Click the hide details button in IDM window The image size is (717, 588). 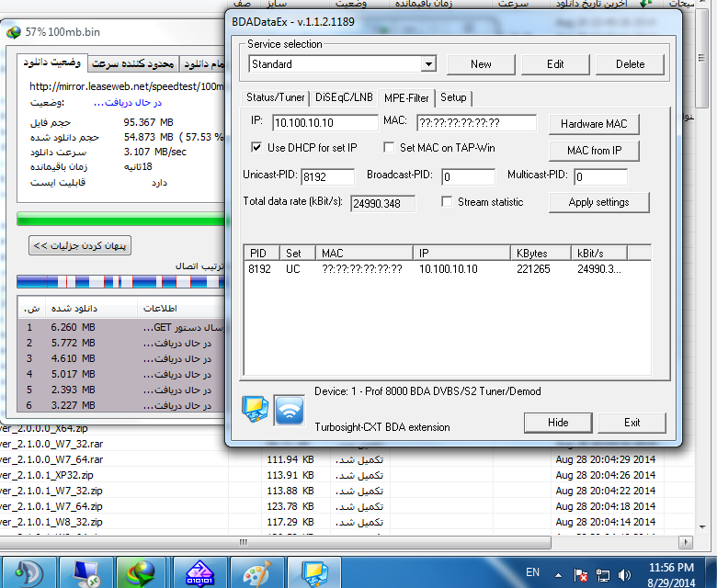80,246
